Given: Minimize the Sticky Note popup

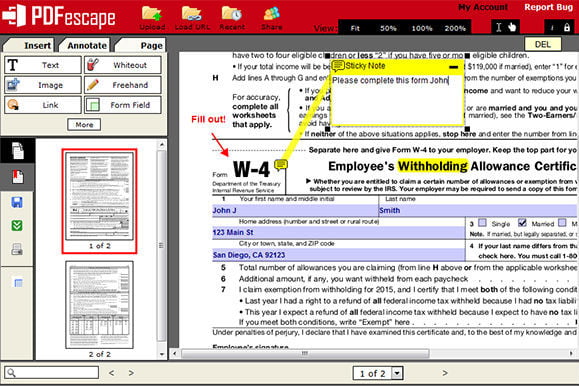Looking at the screenshot, I should point(453,67).
